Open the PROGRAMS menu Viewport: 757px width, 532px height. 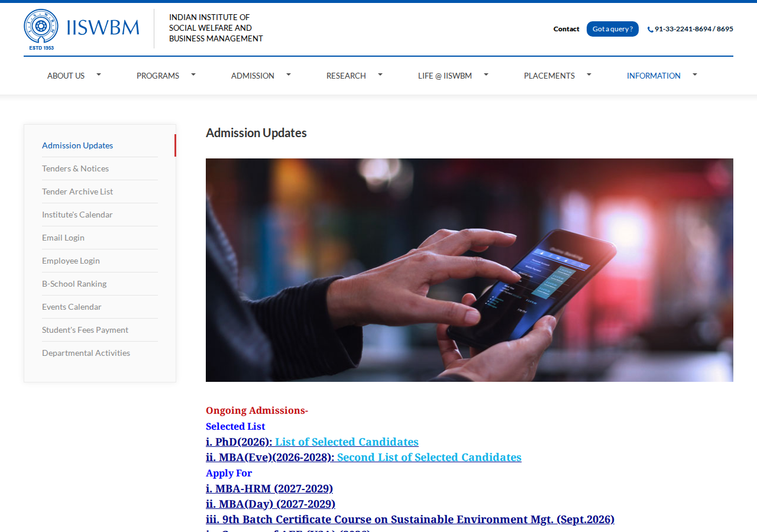tap(158, 76)
